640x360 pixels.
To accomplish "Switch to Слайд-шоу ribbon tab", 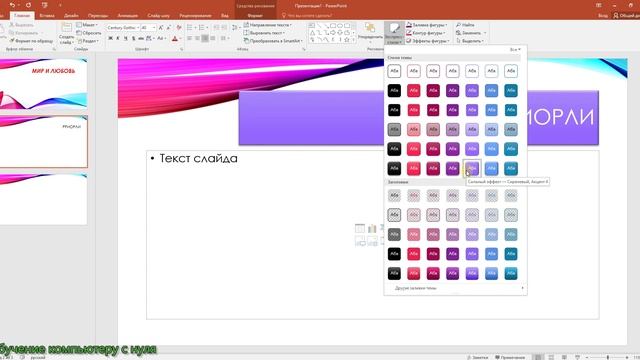I will pyautogui.click(x=158, y=16).
